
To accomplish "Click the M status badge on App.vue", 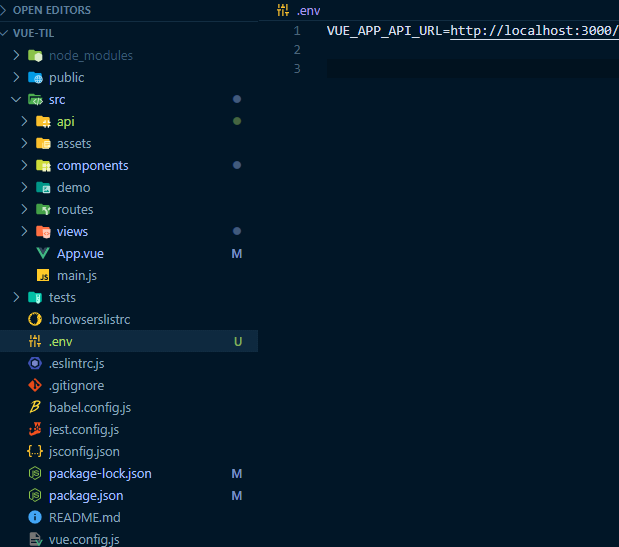I will [x=237, y=254].
